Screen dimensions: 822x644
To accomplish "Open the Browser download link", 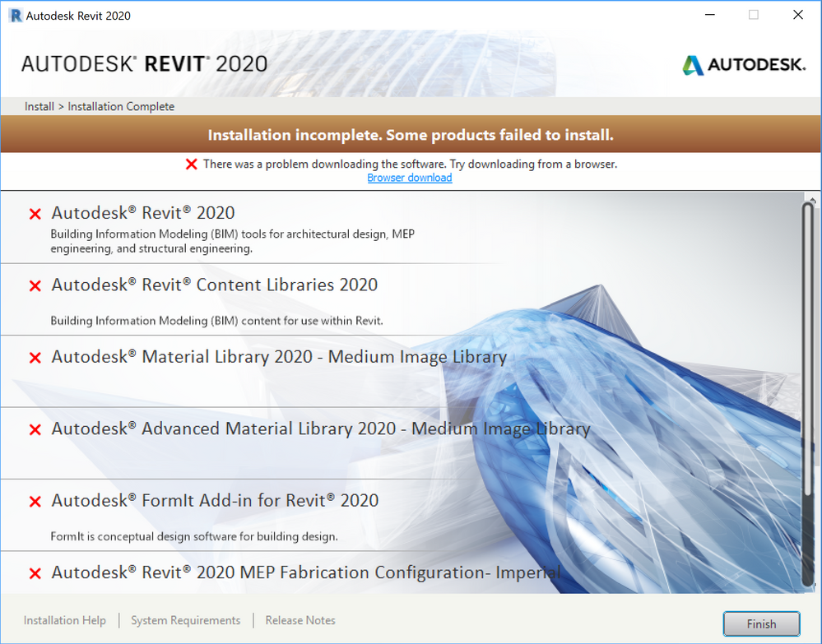I will point(410,178).
